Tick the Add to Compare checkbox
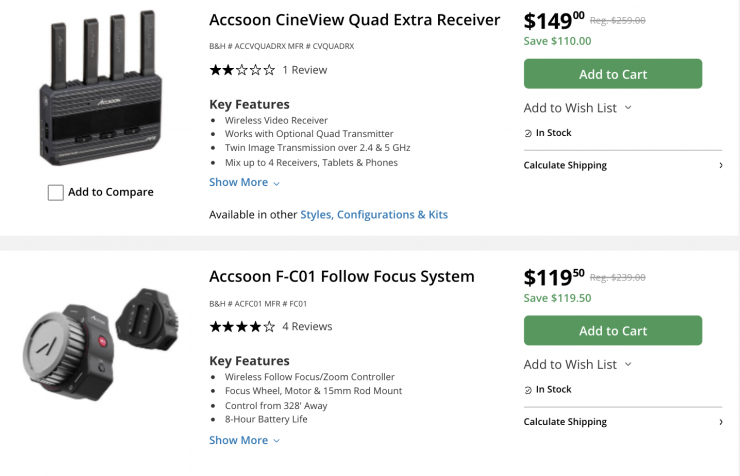Viewport: 740px width, 476px height. [56, 192]
